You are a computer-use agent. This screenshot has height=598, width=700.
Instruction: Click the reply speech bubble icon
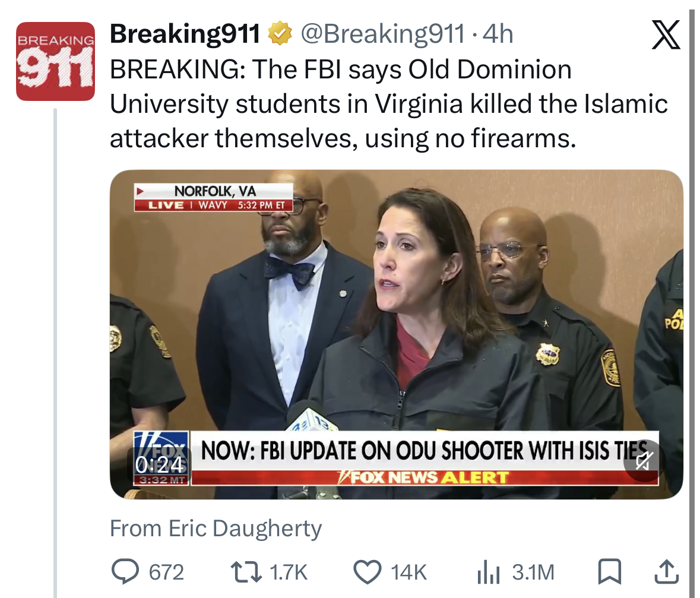pyautogui.click(x=125, y=572)
